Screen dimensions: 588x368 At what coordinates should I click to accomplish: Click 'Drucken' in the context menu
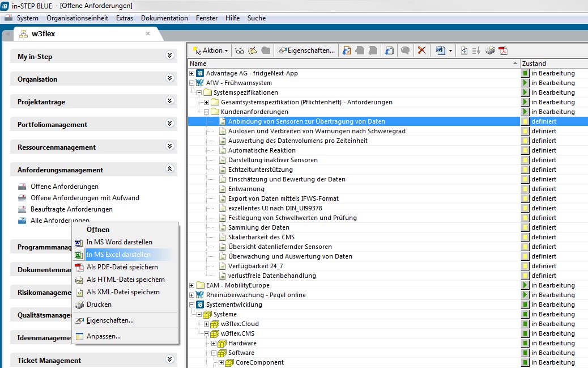tap(99, 304)
